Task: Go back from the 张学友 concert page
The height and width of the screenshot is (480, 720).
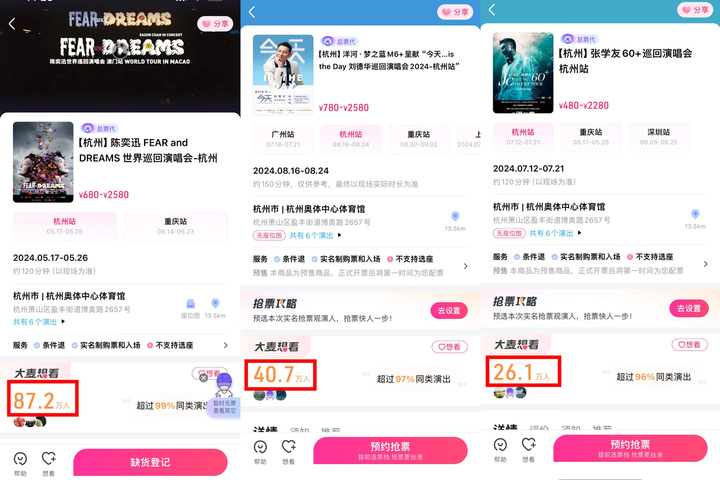Action: (492, 10)
